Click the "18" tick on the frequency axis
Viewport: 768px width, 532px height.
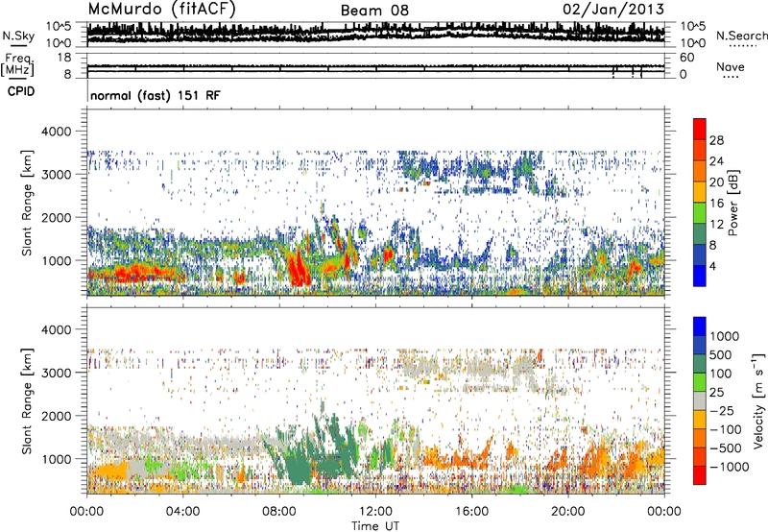click(x=64, y=58)
